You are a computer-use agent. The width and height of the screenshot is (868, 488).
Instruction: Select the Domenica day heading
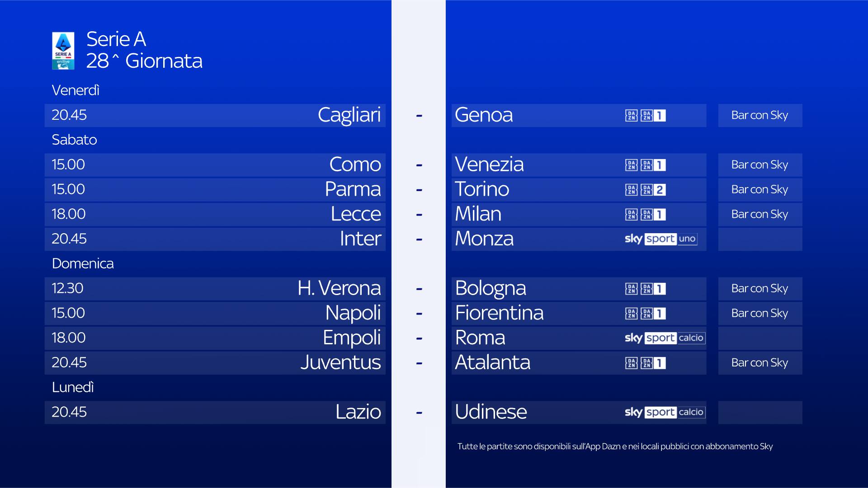coord(83,263)
